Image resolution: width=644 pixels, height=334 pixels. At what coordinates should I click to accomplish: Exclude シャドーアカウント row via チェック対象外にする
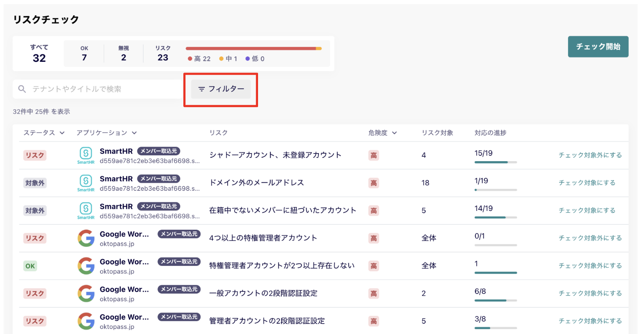[590, 155]
